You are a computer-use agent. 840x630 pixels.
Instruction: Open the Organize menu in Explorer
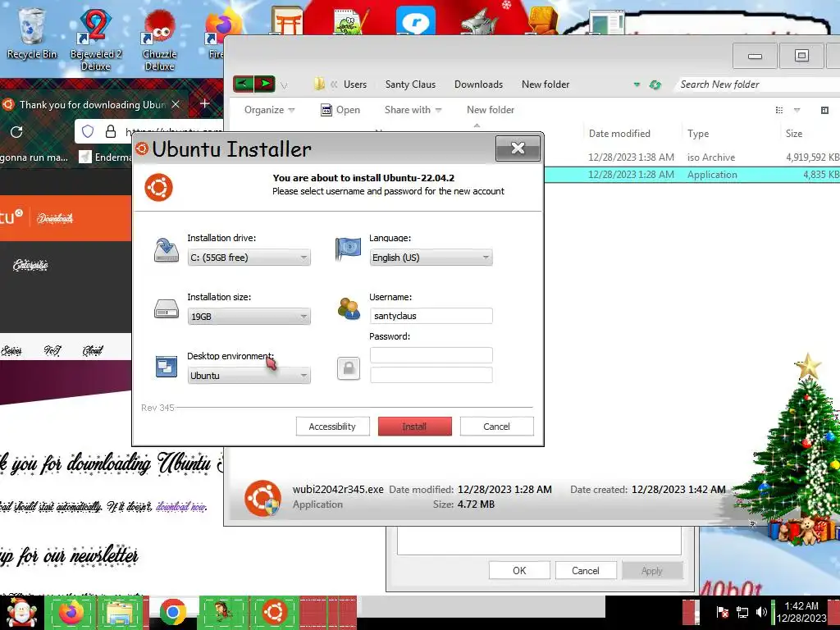[269, 110]
